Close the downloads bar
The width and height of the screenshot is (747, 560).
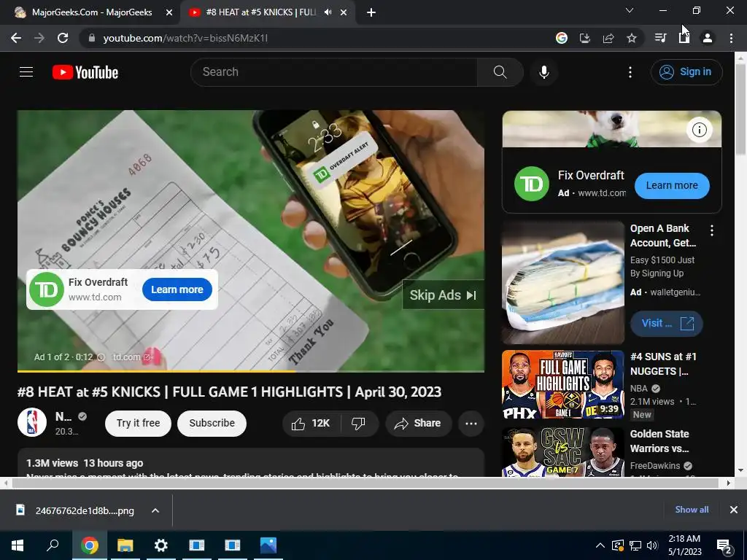click(734, 510)
